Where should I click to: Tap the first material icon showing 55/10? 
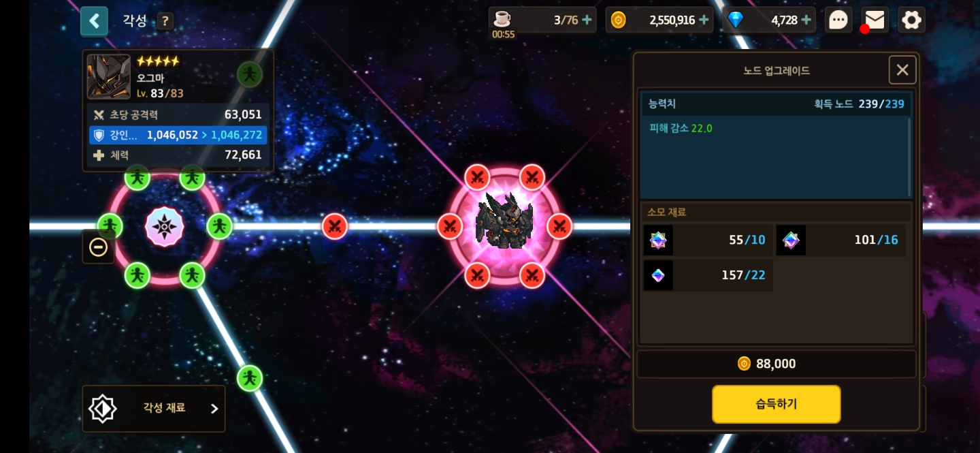(658, 240)
